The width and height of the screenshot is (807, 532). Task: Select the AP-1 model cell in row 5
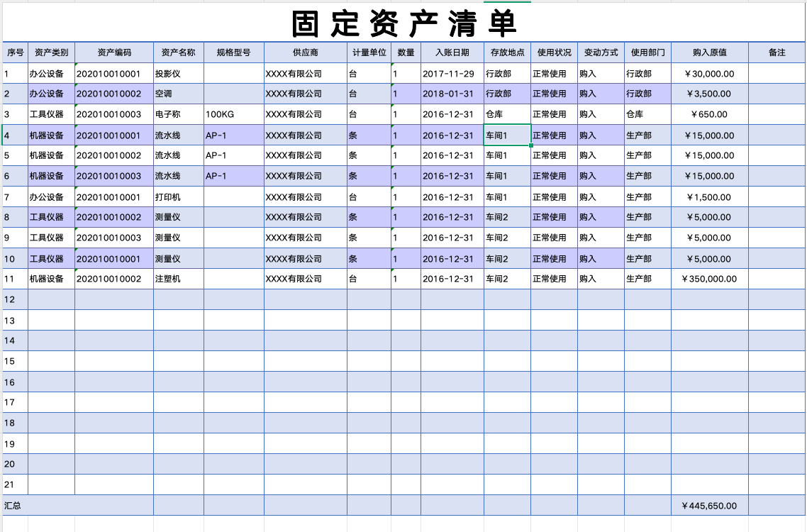(234, 155)
